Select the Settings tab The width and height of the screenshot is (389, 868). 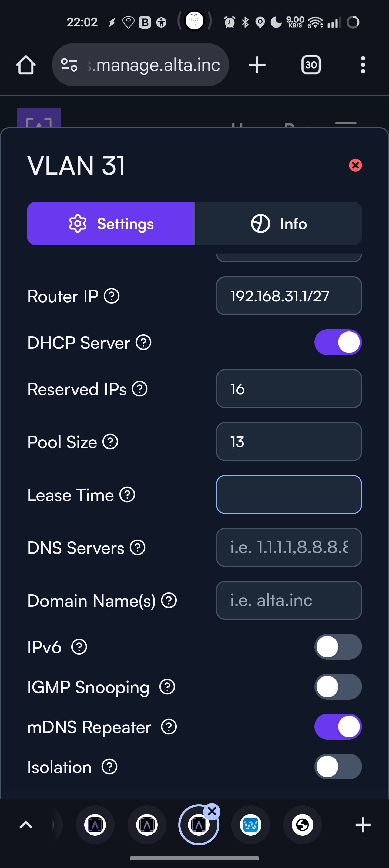tap(111, 224)
